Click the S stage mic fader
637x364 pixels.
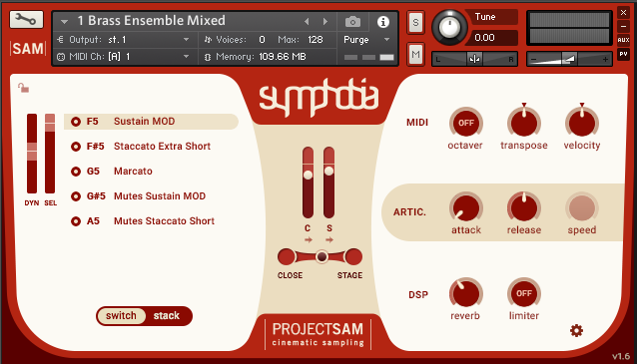[329, 182]
